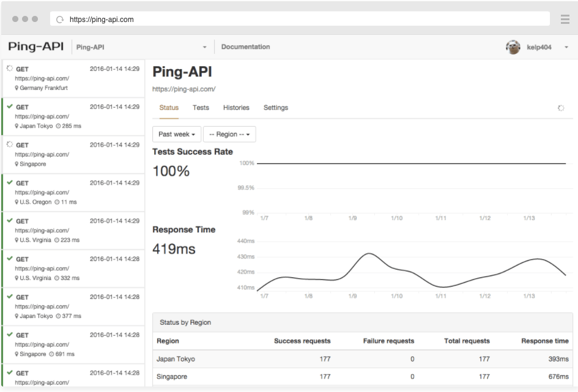Screen dimensions: 578x392
Task: Click location pin icon for Germany Frankfurt
Action: 17,88
